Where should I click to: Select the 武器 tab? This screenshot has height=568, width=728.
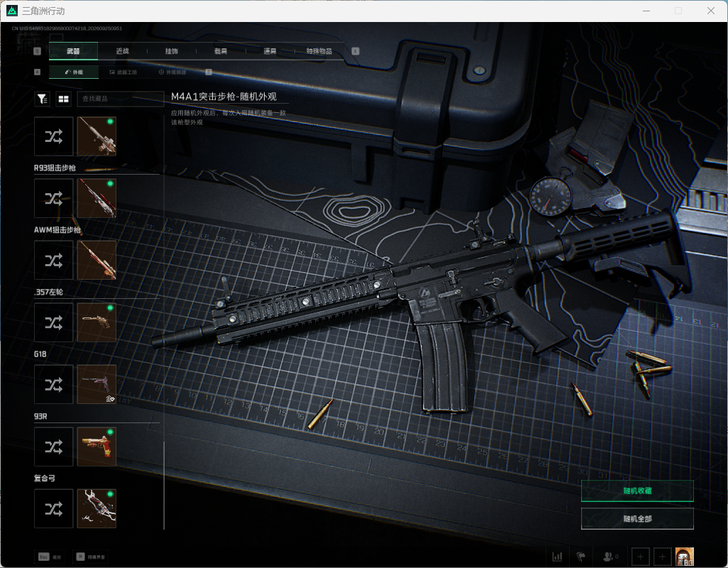pos(73,51)
